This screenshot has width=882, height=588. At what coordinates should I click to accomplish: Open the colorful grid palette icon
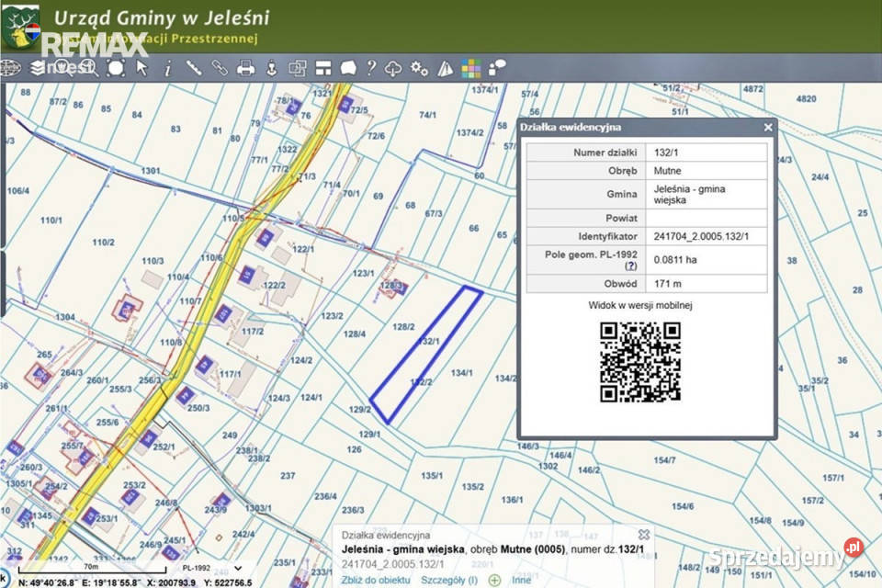[x=470, y=69]
